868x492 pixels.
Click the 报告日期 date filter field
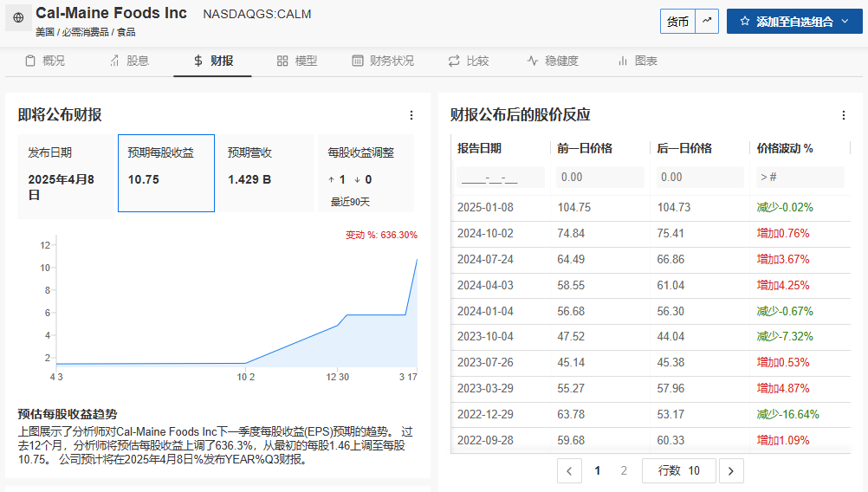(x=500, y=178)
